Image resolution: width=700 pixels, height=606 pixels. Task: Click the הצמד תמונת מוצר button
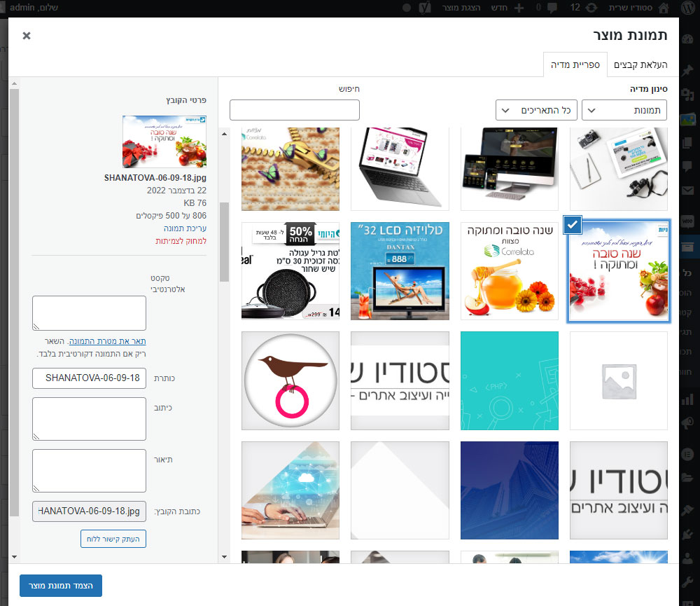pos(61,586)
